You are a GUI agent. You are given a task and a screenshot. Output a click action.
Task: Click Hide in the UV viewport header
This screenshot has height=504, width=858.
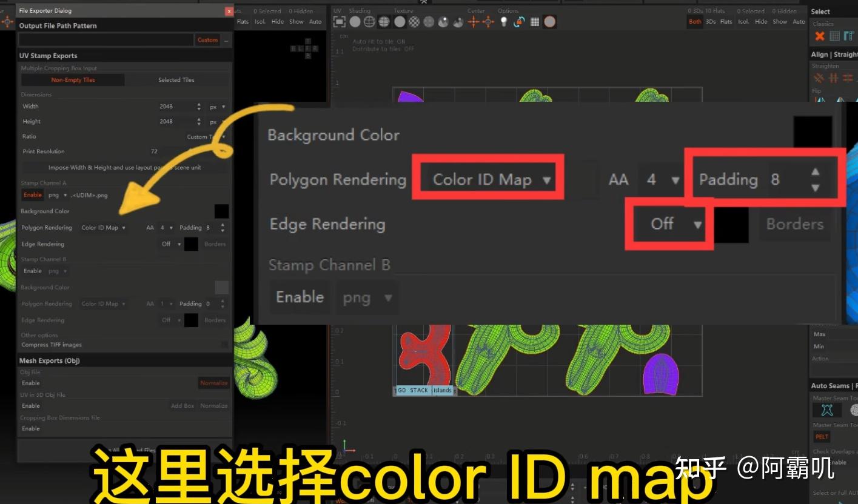tap(761, 22)
